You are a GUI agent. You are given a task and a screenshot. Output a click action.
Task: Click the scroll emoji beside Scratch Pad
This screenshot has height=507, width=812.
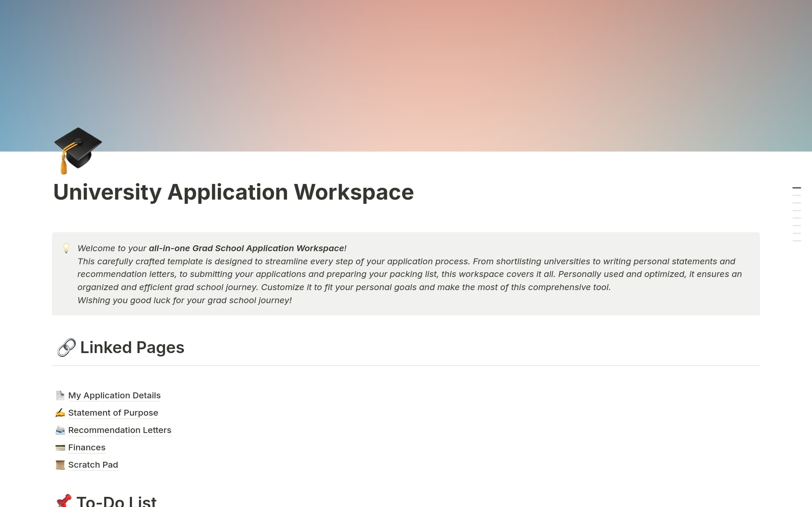pos(60,465)
